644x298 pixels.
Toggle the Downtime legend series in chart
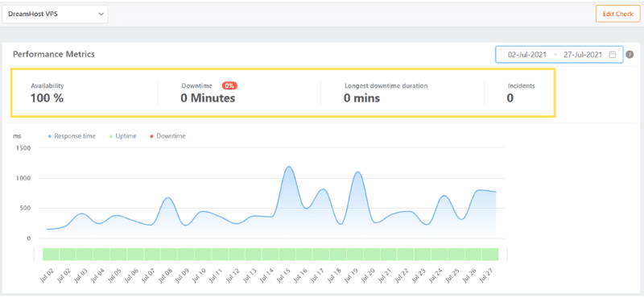[167, 136]
